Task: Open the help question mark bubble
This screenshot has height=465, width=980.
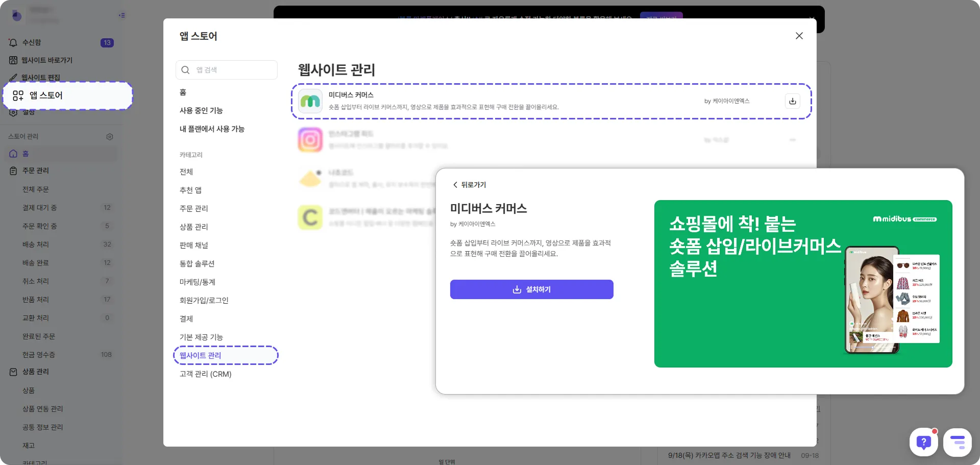Action: pos(923,442)
